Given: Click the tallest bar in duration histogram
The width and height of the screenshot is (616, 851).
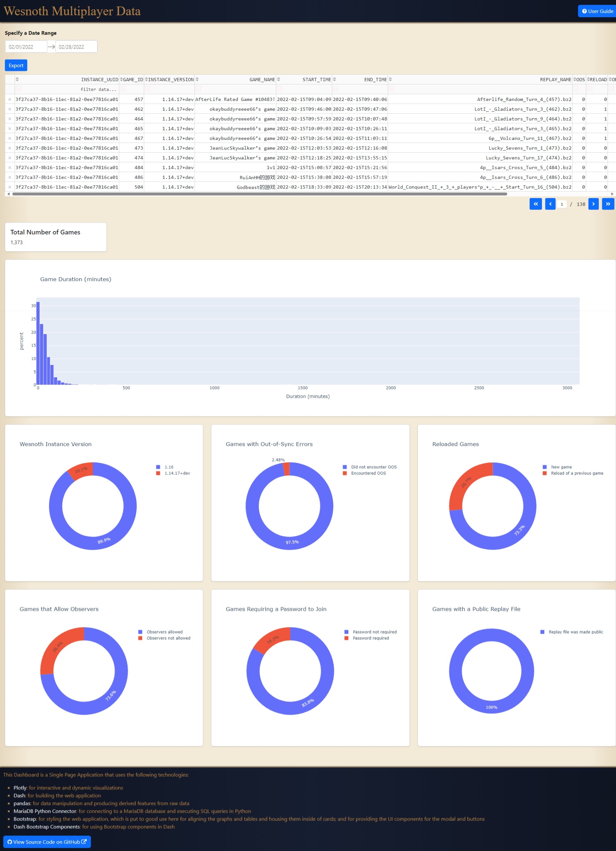Looking at the screenshot, I should (38, 343).
